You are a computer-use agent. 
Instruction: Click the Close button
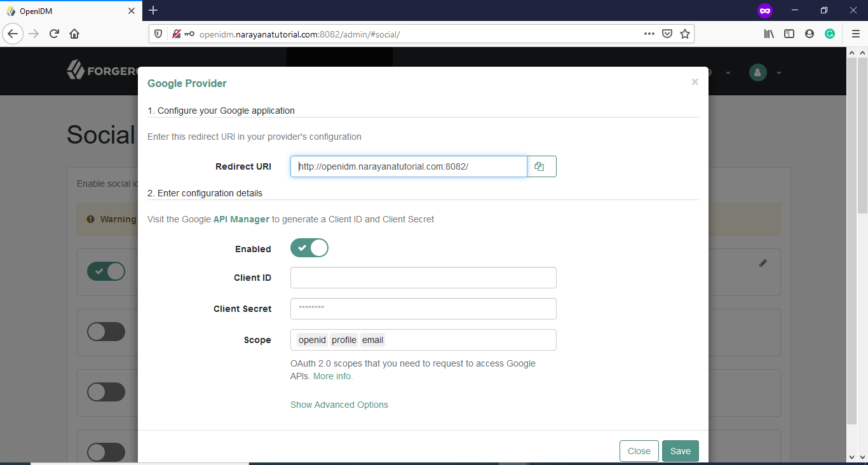click(x=639, y=451)
